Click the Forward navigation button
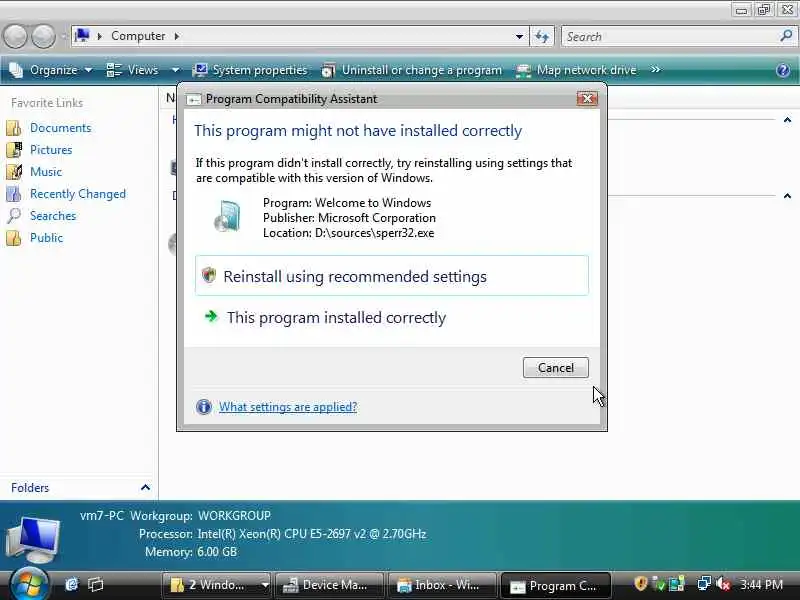 pos(43,36)
